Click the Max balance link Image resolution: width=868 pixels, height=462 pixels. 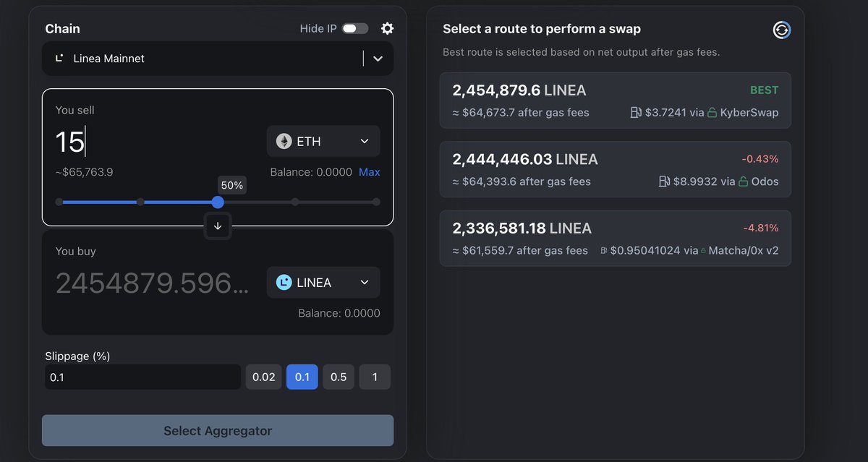(x=370, y=172)
